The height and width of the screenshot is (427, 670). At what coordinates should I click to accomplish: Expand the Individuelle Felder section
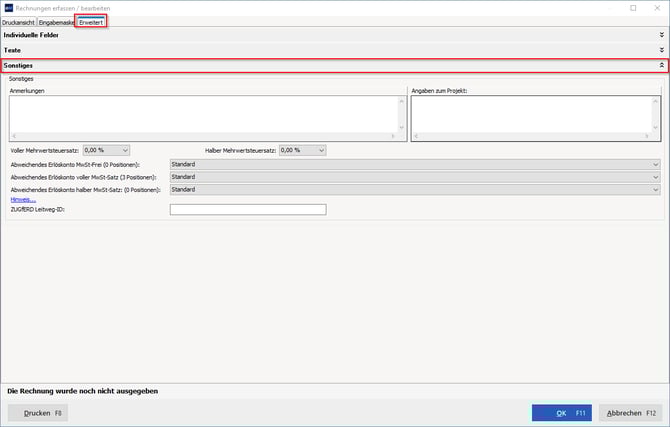[661, 35]
